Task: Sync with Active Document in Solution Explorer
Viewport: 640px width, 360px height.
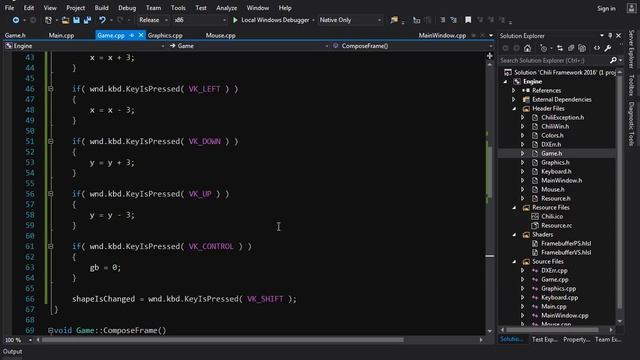Action: pos(560,48)
